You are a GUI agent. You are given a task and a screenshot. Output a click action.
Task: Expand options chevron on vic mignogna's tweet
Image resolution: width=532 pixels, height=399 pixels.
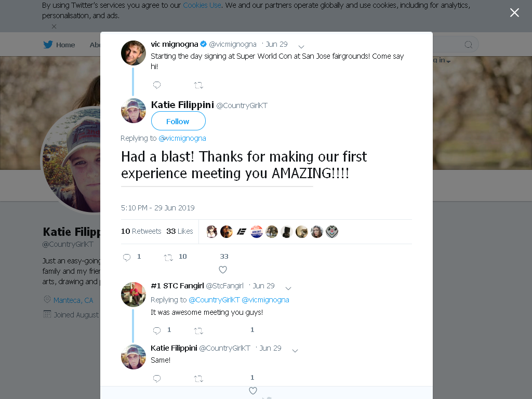(301, 46)
